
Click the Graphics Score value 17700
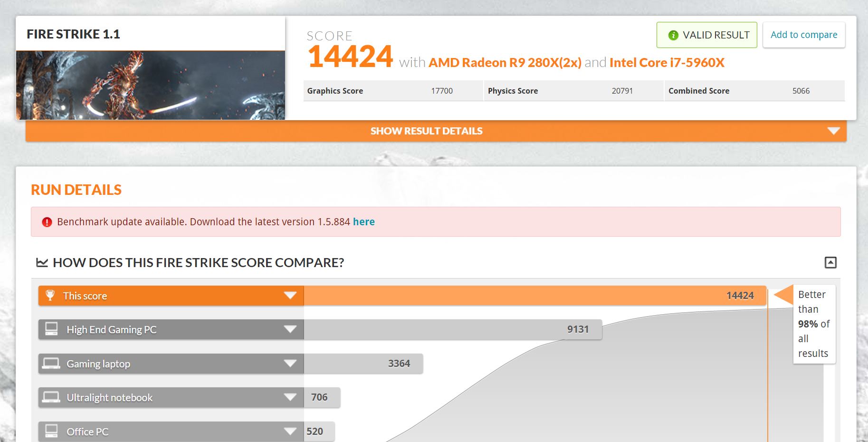[x=442, y=91]
